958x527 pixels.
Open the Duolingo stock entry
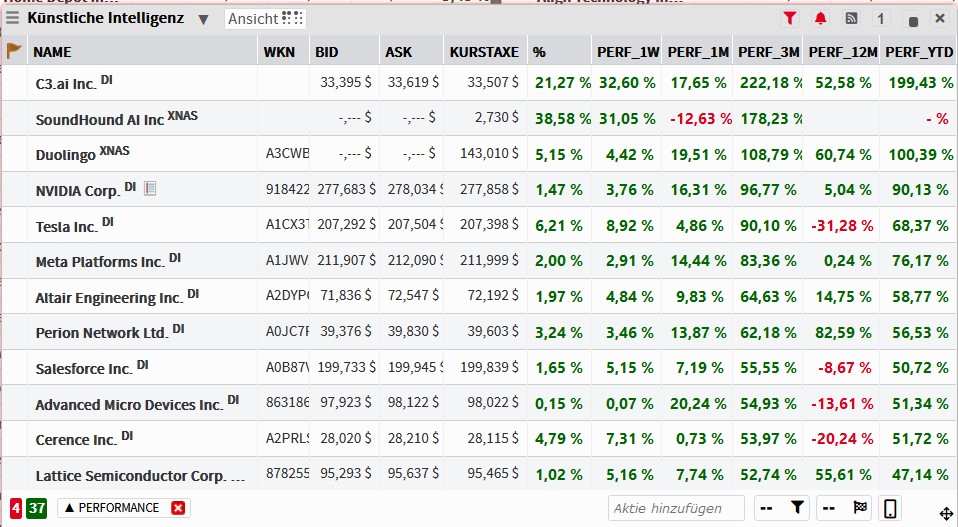click(x=65, y=155)
